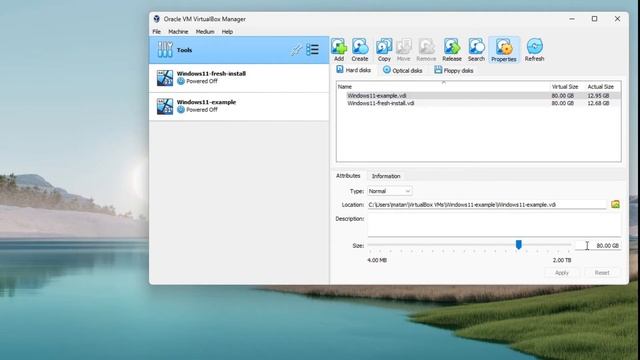Close the VirtualBox Manager window
The image size is (640, 360).
click(617, 19)
